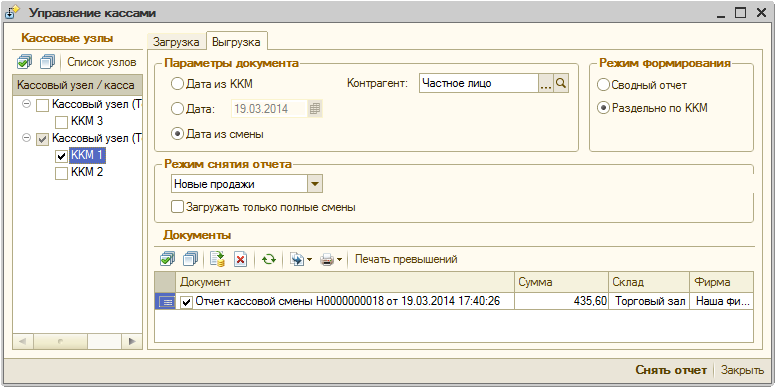The height and width of the screenshot is (387, 775).
Task: Open the calendar icon beside date field
Action: (315, 109)
